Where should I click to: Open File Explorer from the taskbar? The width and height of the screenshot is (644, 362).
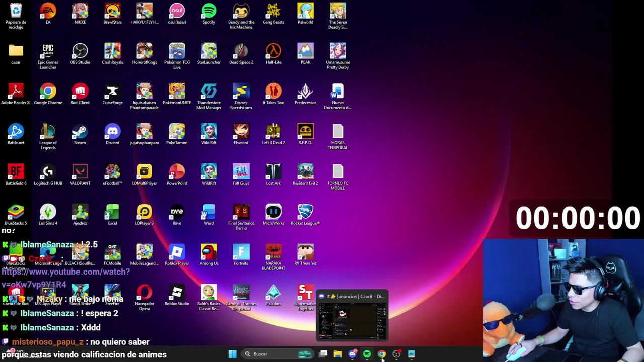tap(338, 354)
